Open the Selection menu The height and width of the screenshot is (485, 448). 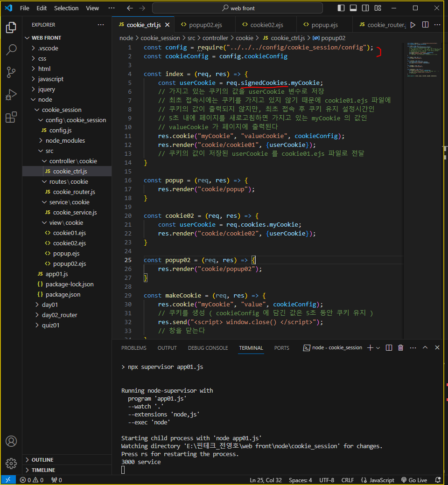tap(66, 8)
